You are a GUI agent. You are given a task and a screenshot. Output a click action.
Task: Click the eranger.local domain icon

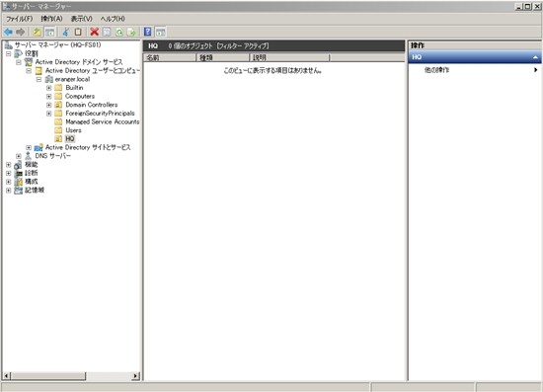coord(48,79)
